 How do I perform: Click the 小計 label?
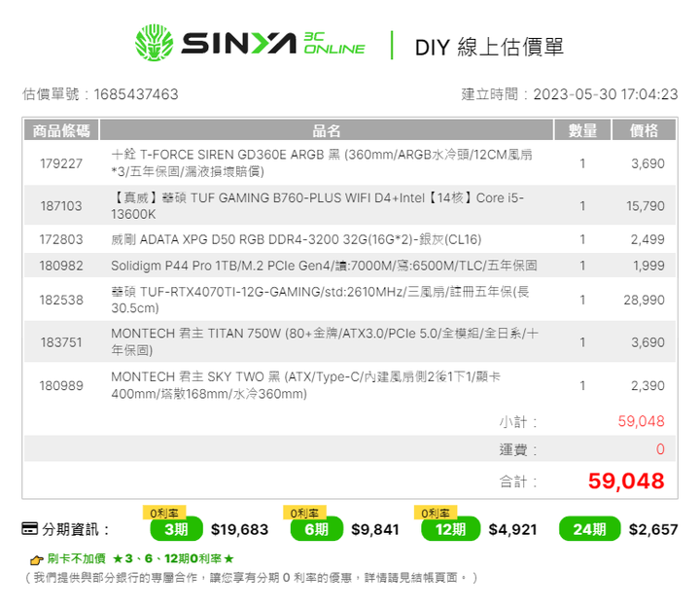(x=517, y=422)
